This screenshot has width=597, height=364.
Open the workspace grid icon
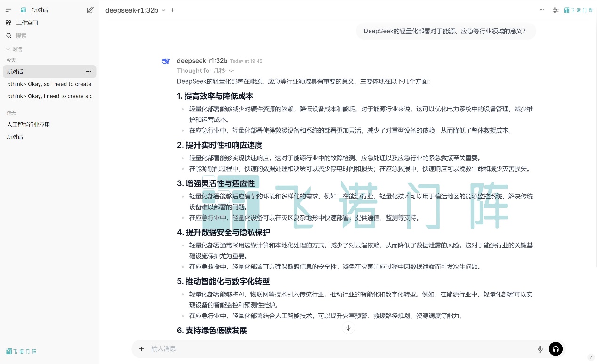tap(8, 23)
